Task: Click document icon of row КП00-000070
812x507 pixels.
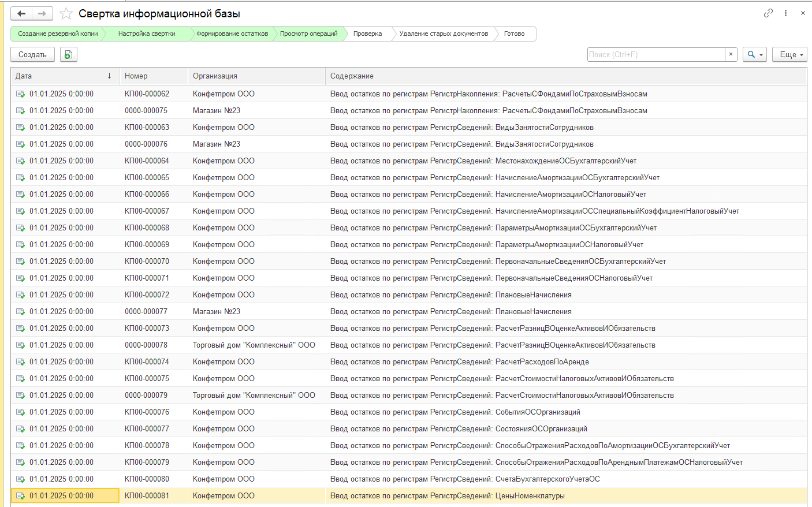Action: 20,262
